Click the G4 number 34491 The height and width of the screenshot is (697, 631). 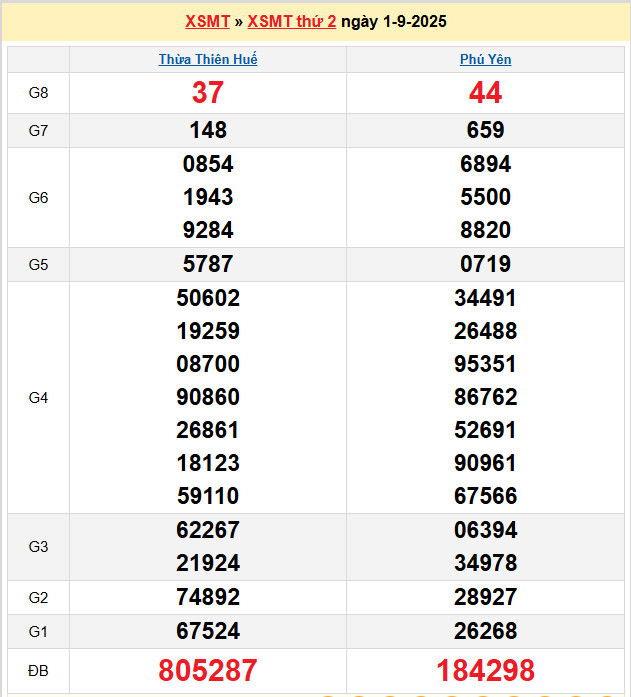[x=485, y=298]
